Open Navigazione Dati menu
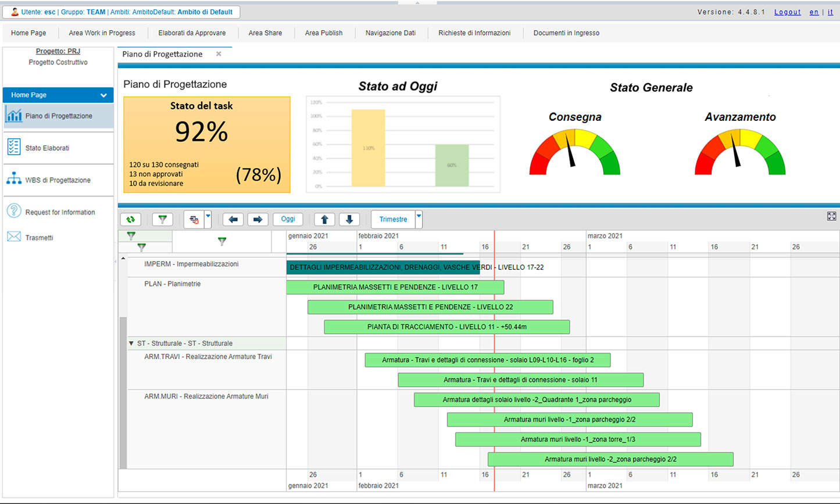 (391, 33)
